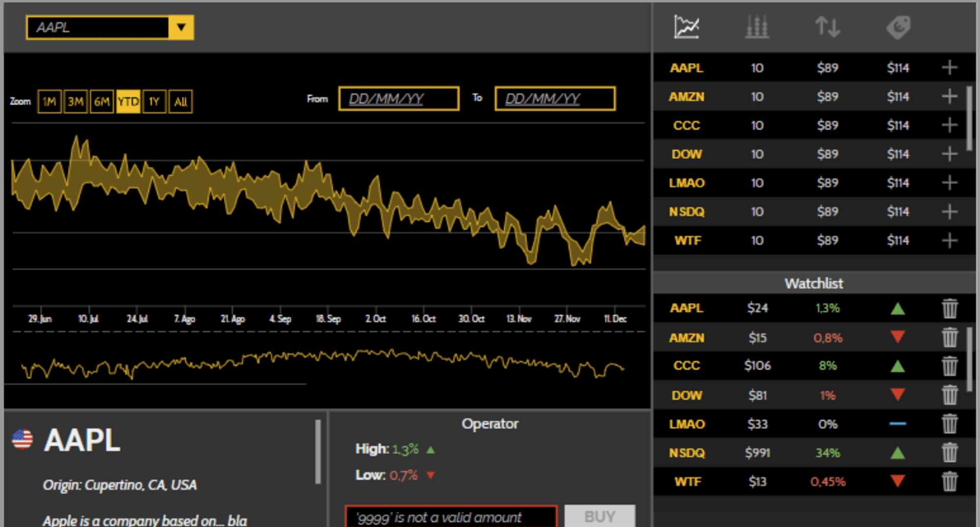The height and width of the screenshot is (527, 980).
Task: Click the Operator High 1,3% value
Action: pyautogui.click(x=405, y=449)
